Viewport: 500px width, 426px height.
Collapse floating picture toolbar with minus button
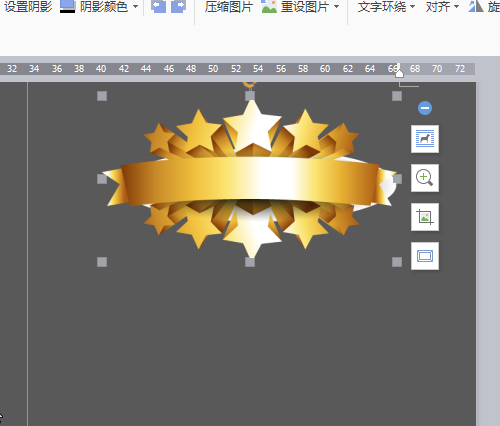point(425,108)
